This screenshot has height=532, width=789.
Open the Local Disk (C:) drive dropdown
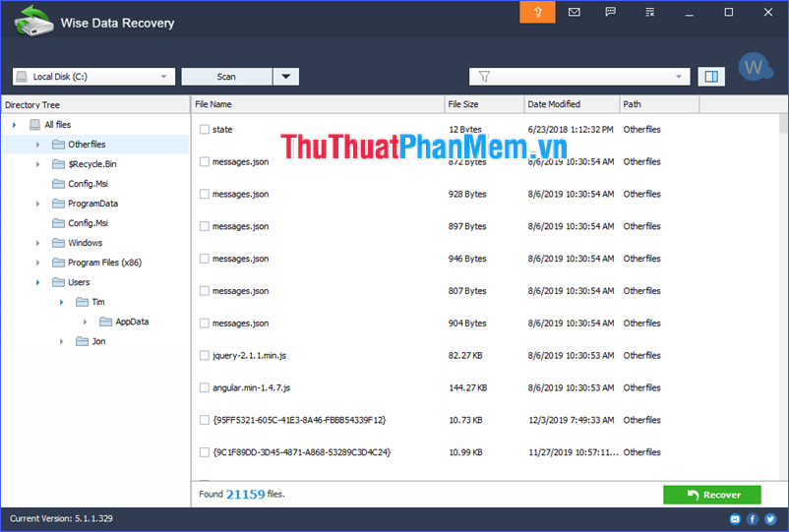pos(163,77)
